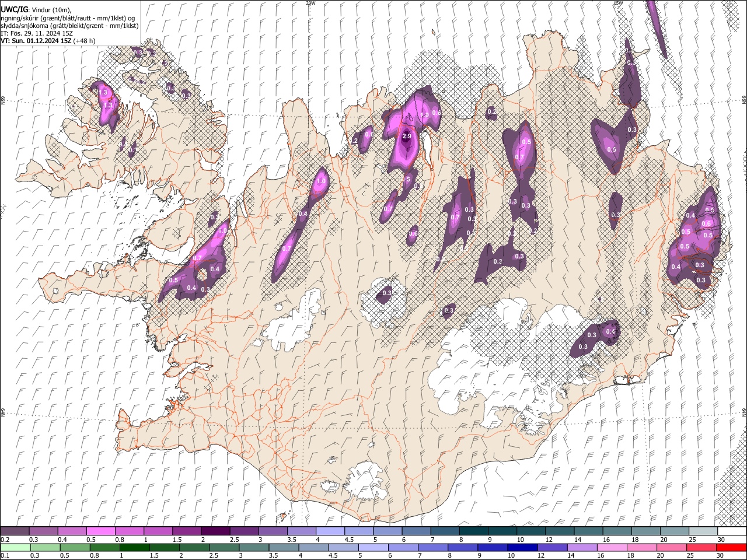Click the 0.5–0.8 medium green rain swatch
This screenshot has width=747, height=560.
click(75, 547)
